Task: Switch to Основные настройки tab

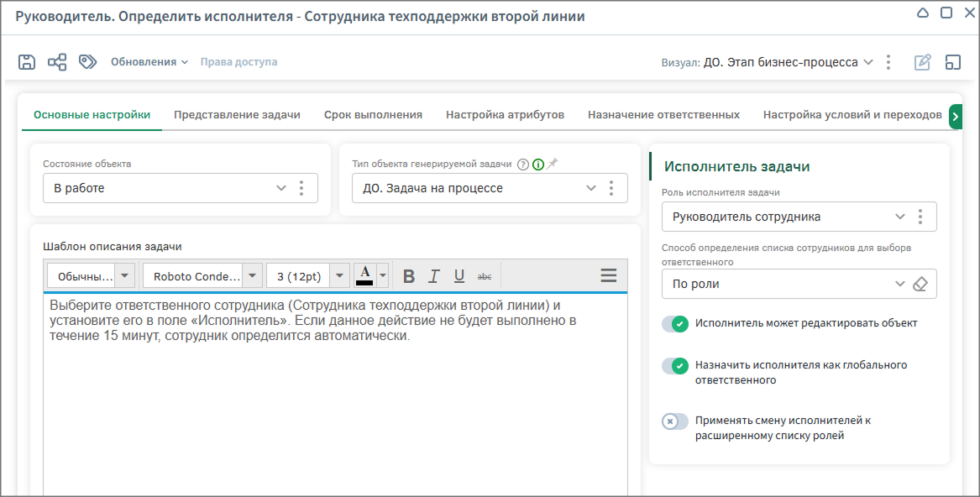Action: click(92, 115)
